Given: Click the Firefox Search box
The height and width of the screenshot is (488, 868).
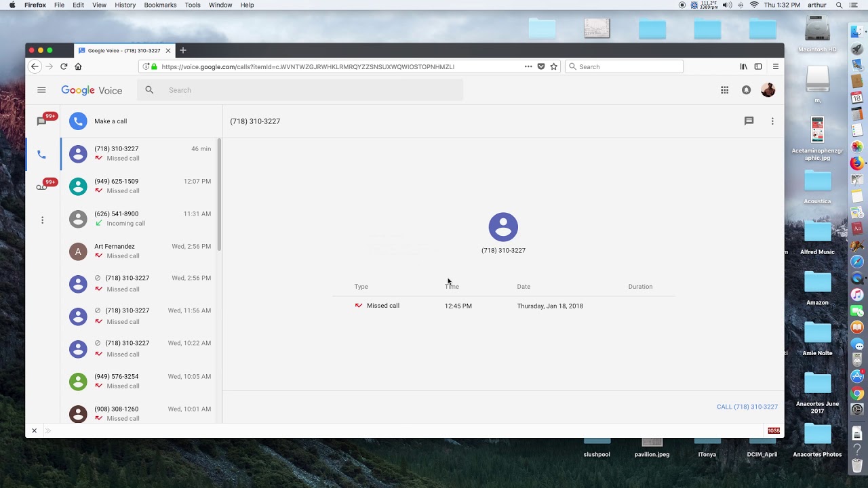Looking at the screenshot, I should click(624, 66).
